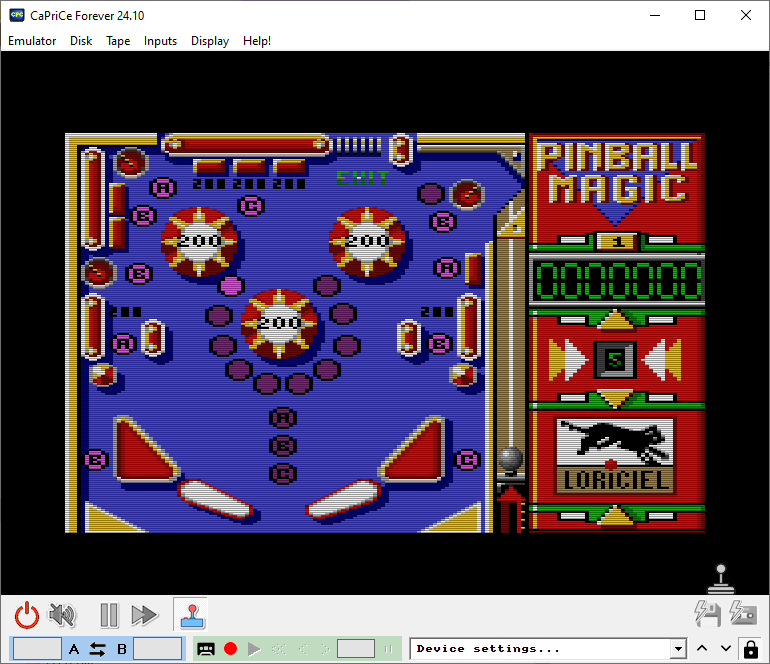The height and width of the screenshot is (664, 770).
Task: Click the lightning tape quick-load icon
Action: (x=743, y=612)
